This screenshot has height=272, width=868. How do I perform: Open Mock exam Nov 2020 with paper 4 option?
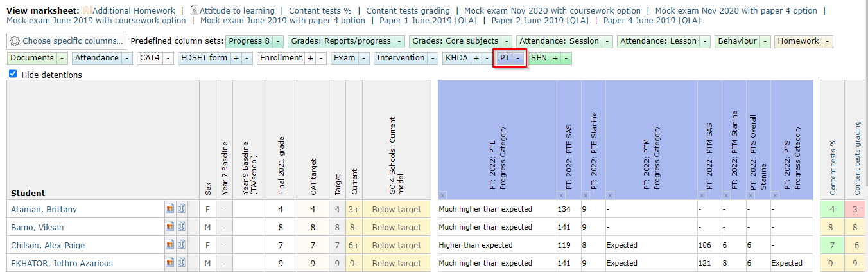tap(736, 11)
